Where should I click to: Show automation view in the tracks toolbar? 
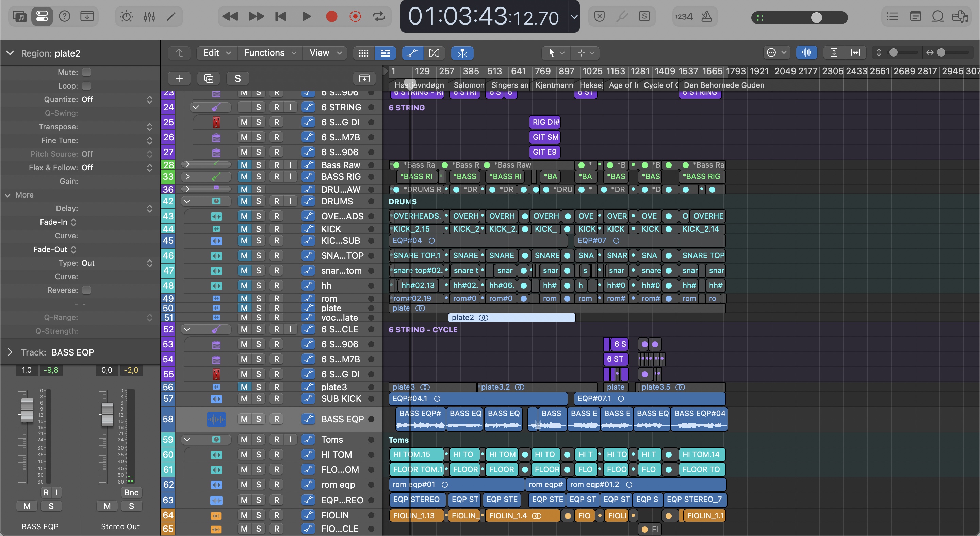tap(412, 53)
